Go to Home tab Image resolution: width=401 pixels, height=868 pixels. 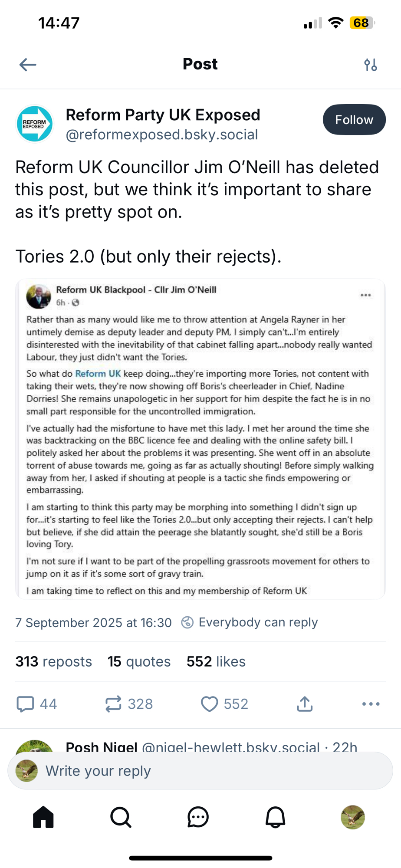click(x=43, y=818)
